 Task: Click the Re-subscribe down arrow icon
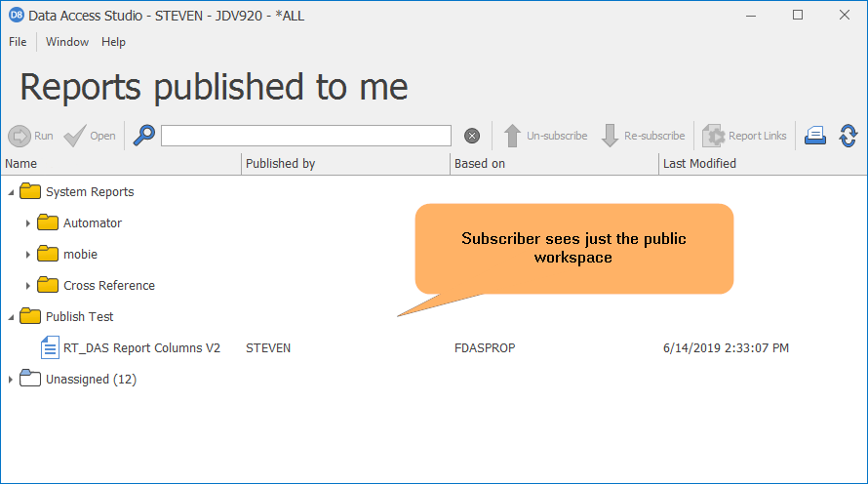click(610, 136)
